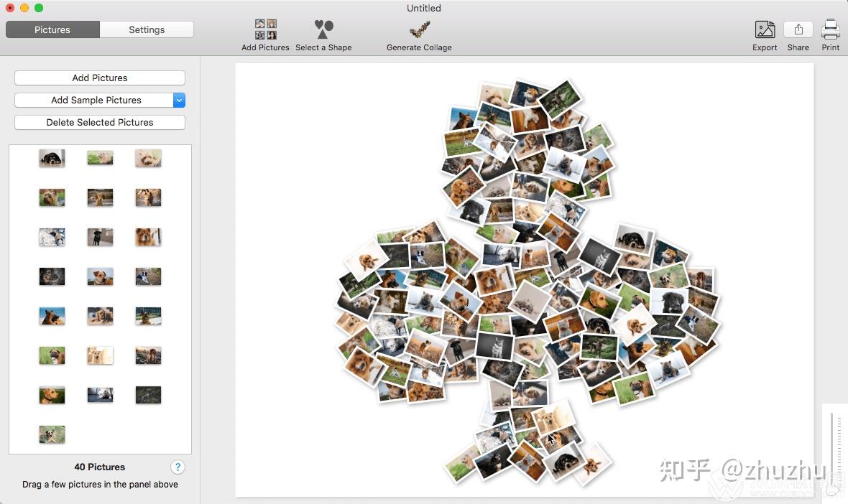Screen dimensions: 848x504
Task: Select the Pictures tab
Action: click(52, 29)
